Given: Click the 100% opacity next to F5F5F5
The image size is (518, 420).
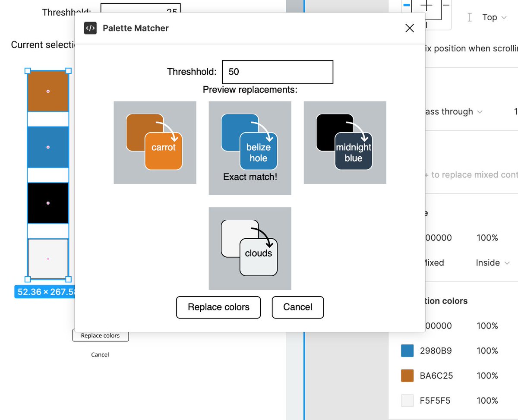Looking at the screenshot, I should pos(487,401).
